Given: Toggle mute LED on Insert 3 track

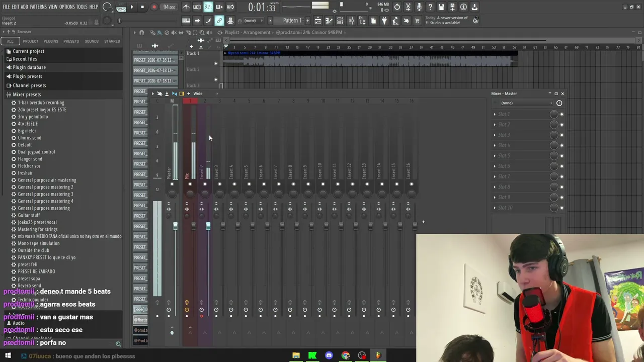Looking at the screenshot, I should (219, 184).
